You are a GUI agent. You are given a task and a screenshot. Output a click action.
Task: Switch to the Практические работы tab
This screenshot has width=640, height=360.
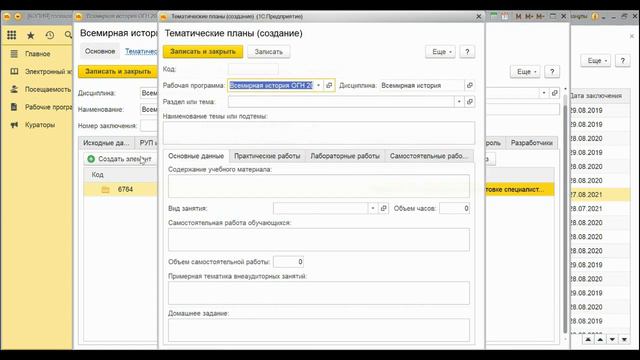coord(267,156)
